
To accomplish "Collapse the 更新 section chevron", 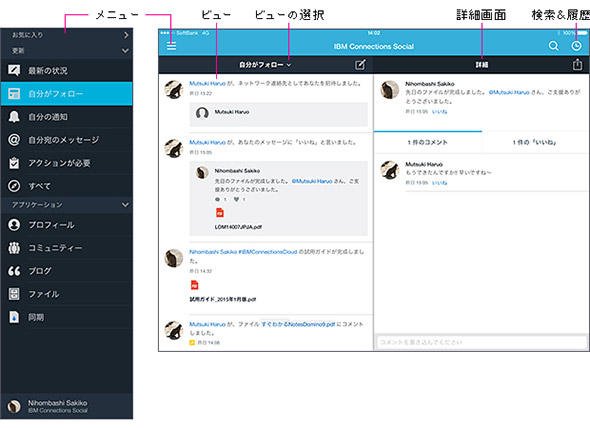I will 126,50.
